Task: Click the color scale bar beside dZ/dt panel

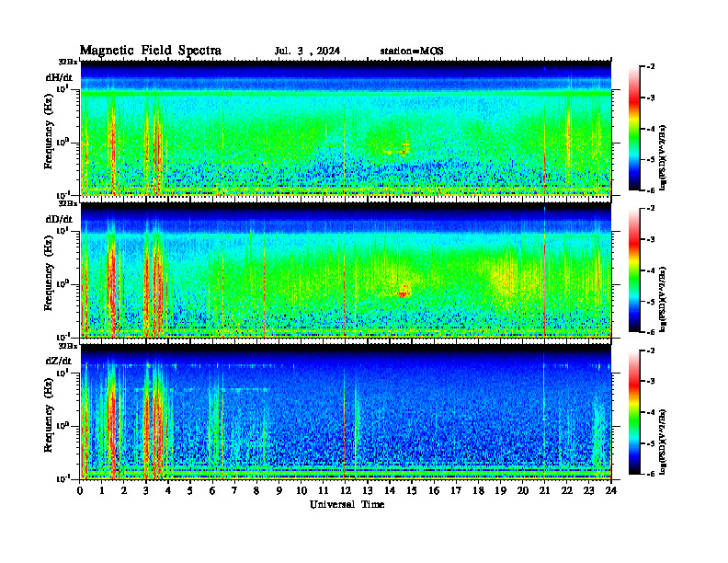Action: [634, 412]
